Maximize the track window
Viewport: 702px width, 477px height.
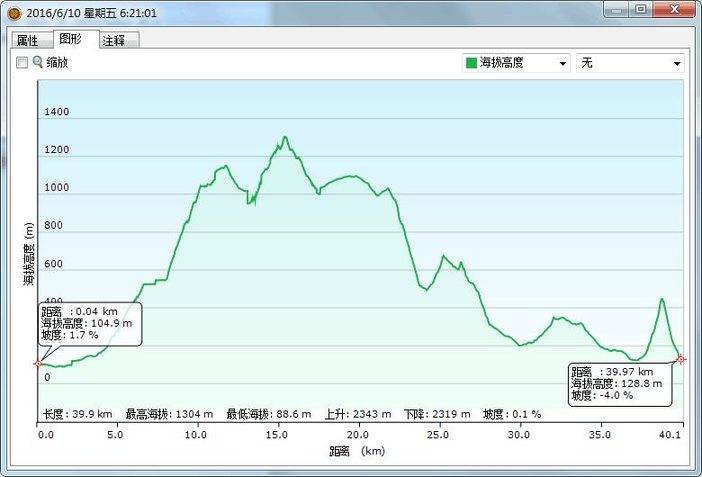(x=641, y=9)
